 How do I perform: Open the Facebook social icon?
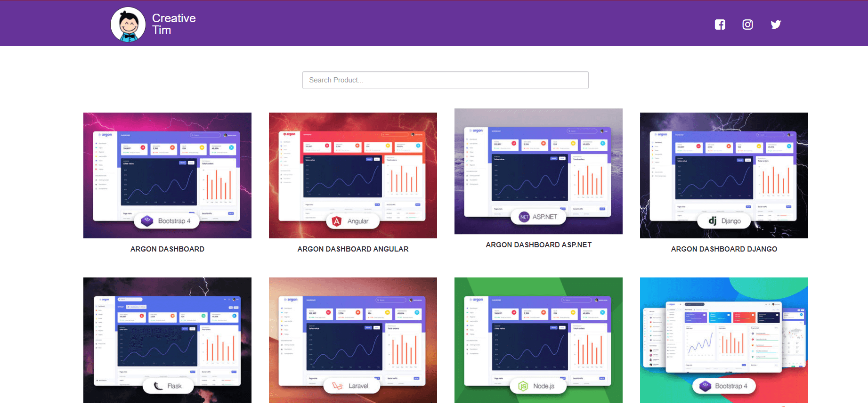[720, 24]
